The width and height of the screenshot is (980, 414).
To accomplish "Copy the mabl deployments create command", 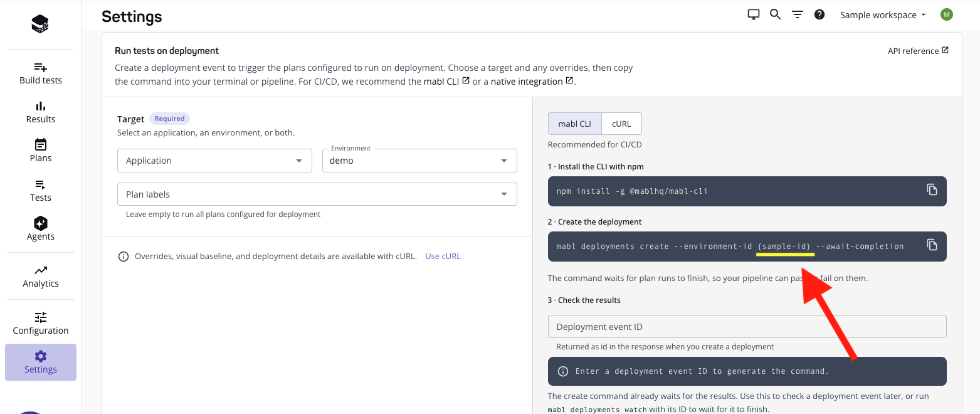I will (932, 245).
